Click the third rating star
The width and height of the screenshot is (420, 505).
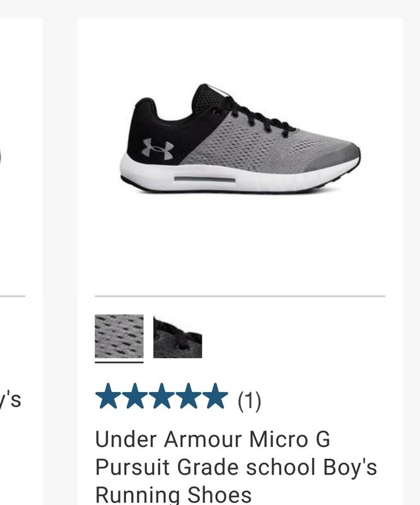tap(162, 396)
